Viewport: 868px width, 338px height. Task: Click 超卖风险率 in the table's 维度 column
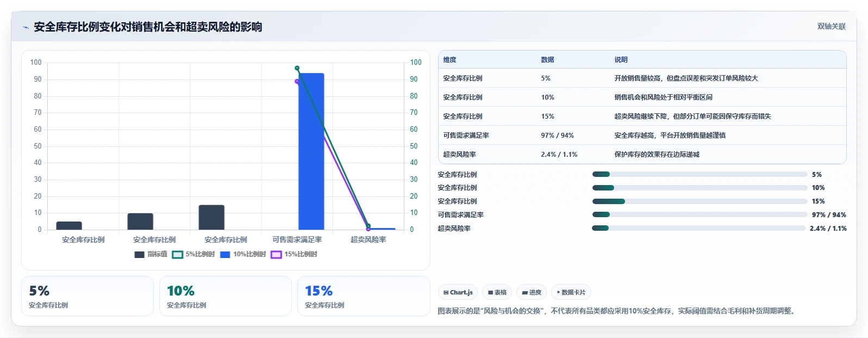click(x=459, y=155)
